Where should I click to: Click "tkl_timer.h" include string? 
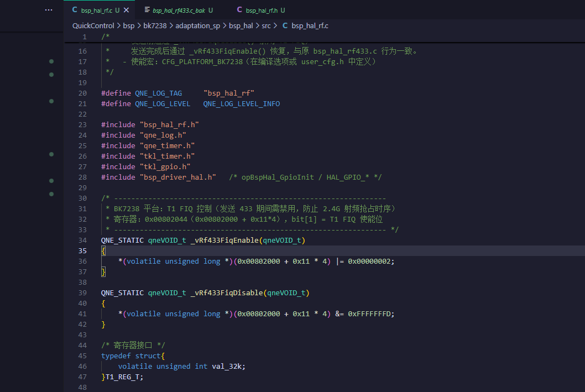(167, 156)
